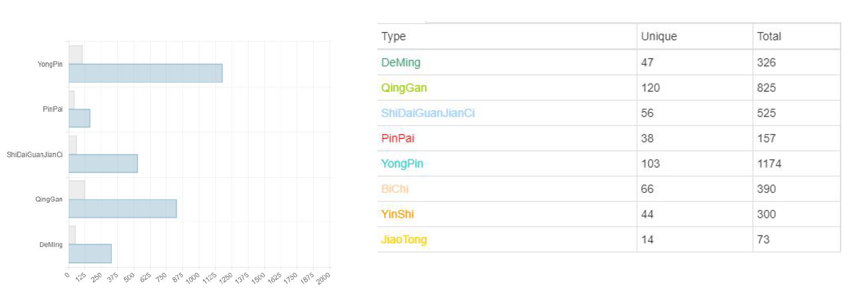Click the DeMing type link in table

pyautogui.click(x=401, y=63)
